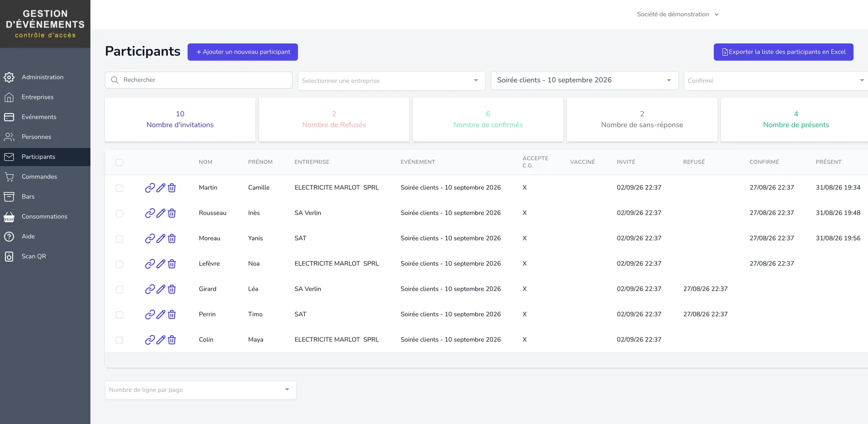868x424 pixels.
Task: Open Entreprises in the sidebar
Action: [x=45, y=97]
